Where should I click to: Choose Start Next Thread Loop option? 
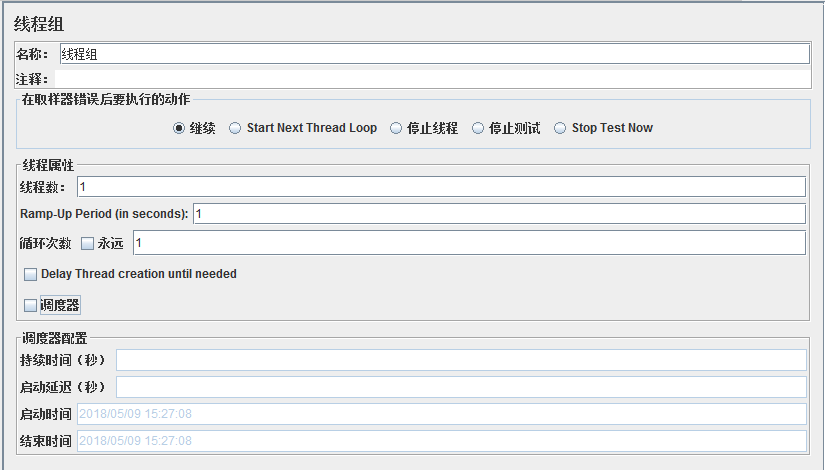tap(235, 128)
